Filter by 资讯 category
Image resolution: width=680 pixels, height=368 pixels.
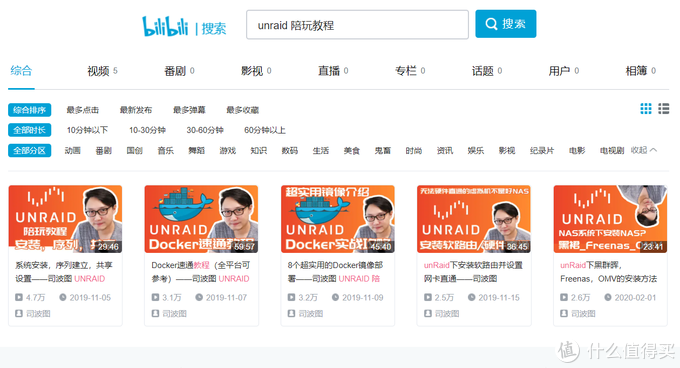[445, 150]
